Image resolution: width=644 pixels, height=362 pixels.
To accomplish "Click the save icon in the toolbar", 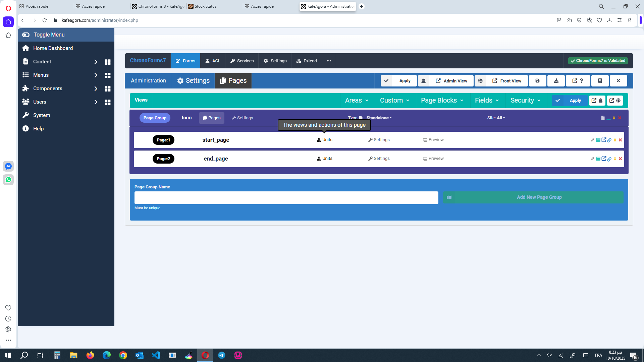I will click(537, 80).
